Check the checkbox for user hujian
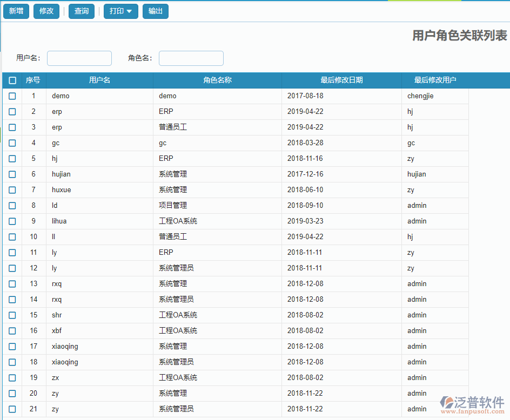 pos(12,174)
